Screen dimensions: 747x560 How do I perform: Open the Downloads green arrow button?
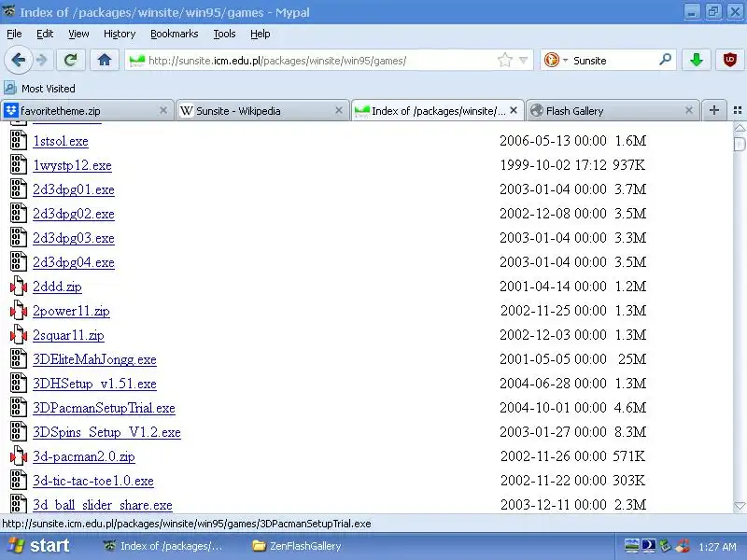pos(696,61)
